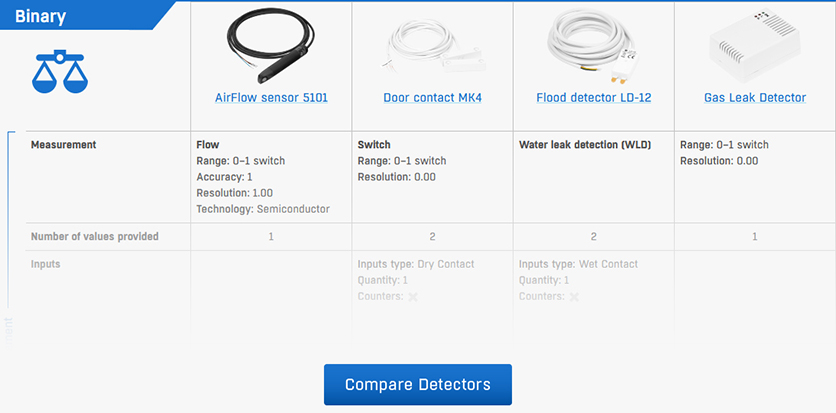
Task: Click the Gas Leak Detector product image
Action: (754, 46)
